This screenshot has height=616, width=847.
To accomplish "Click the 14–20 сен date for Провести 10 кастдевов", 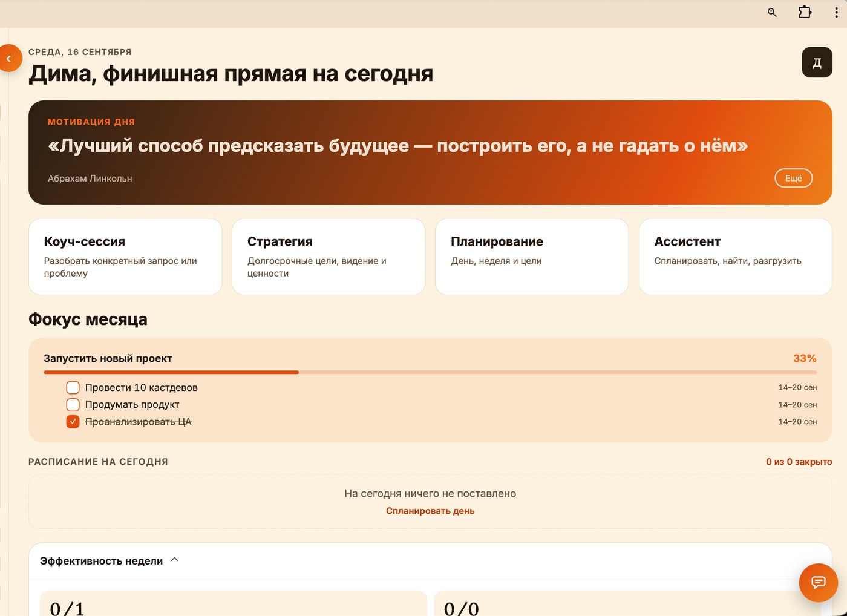I will 797,387.
